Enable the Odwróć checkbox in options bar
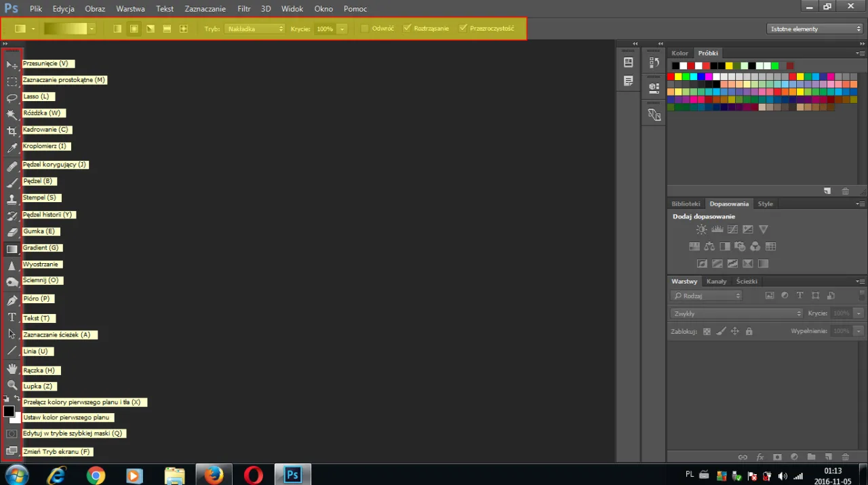Screen dimensions: 868x485 tap(365, 28)
